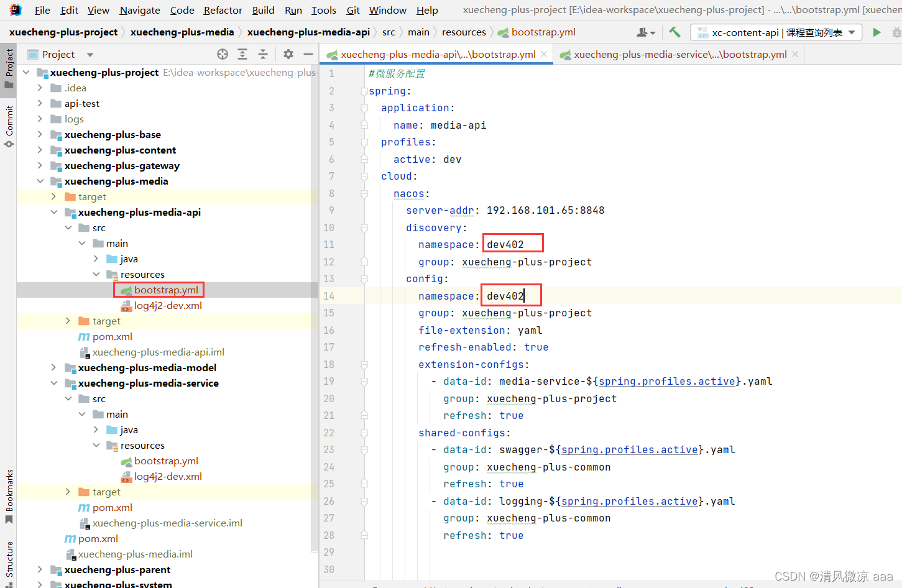The width and height of the screenshot is (902, 588).
Task: Click server-addr value 192.168.101.65:8848
Action: [x=545, y=210]
